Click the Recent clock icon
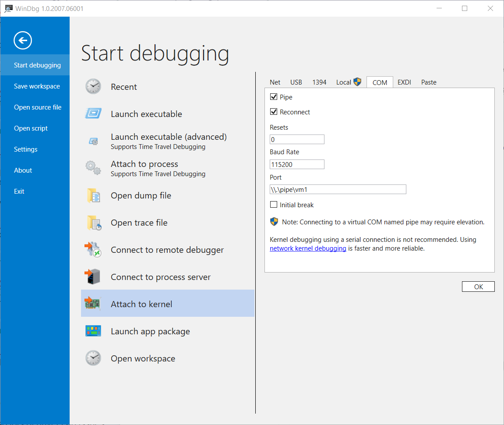The width and height of the screenshot is (504, 425). tap(93, 87)
